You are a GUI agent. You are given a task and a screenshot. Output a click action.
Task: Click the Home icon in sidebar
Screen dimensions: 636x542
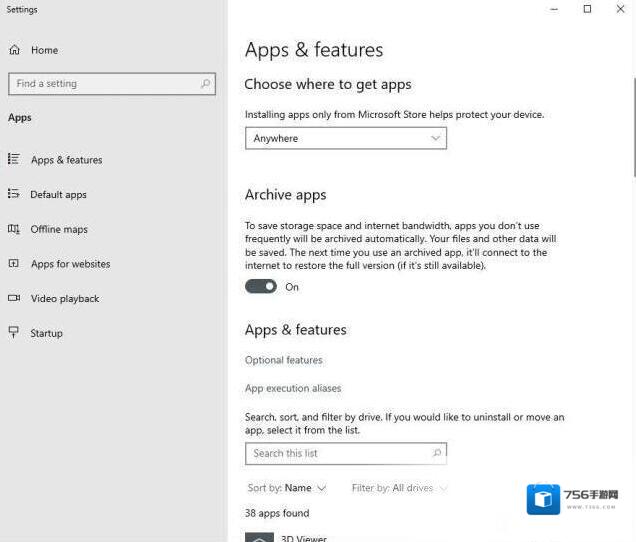[x=14, y=50]
